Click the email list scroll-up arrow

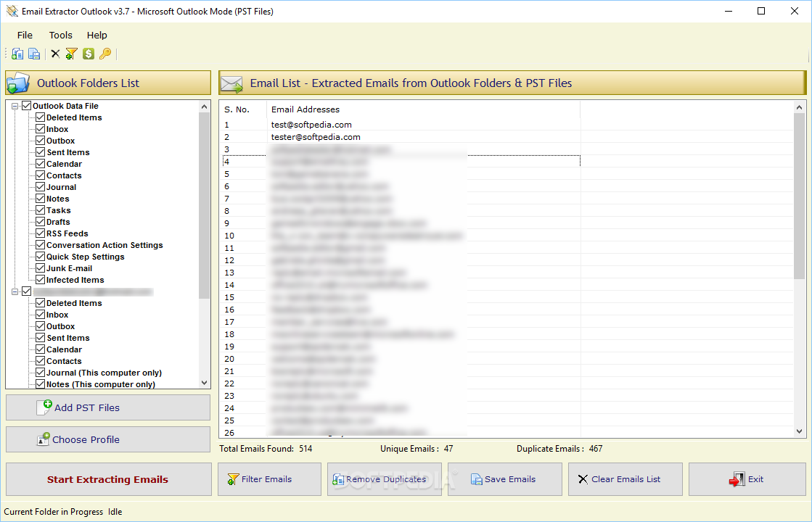[799, 107]
